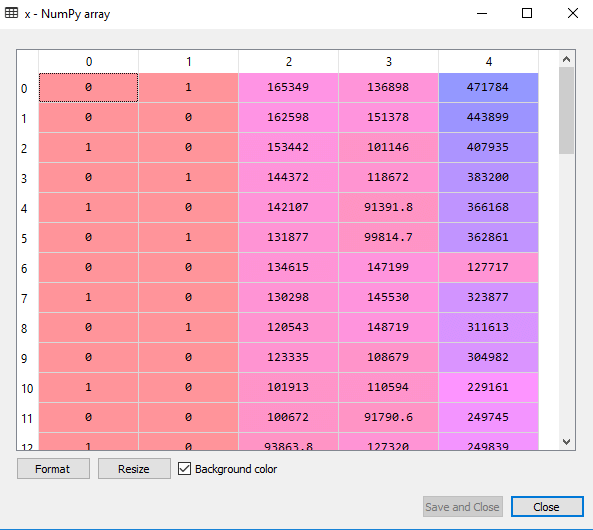Click the scrollbar down arrow
Image resolution: width=593 pixels, height=530 pixels.
(566, 442)
